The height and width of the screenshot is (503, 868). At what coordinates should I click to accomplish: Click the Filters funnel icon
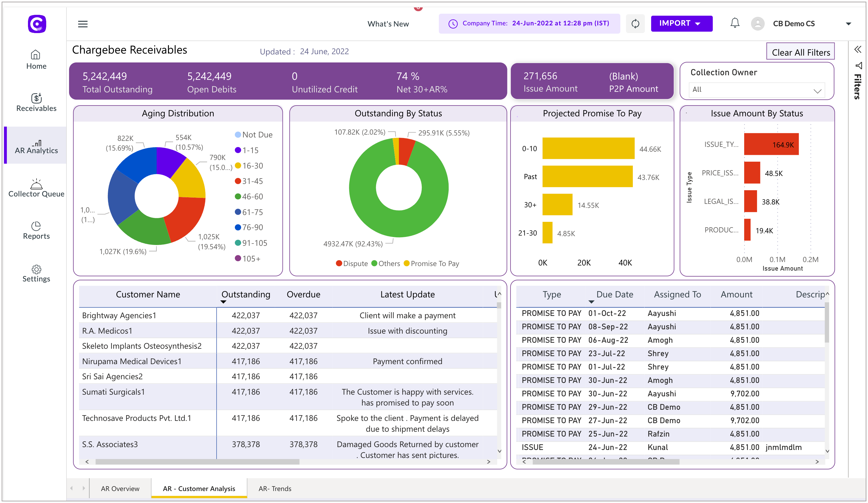tap(858, 65)
